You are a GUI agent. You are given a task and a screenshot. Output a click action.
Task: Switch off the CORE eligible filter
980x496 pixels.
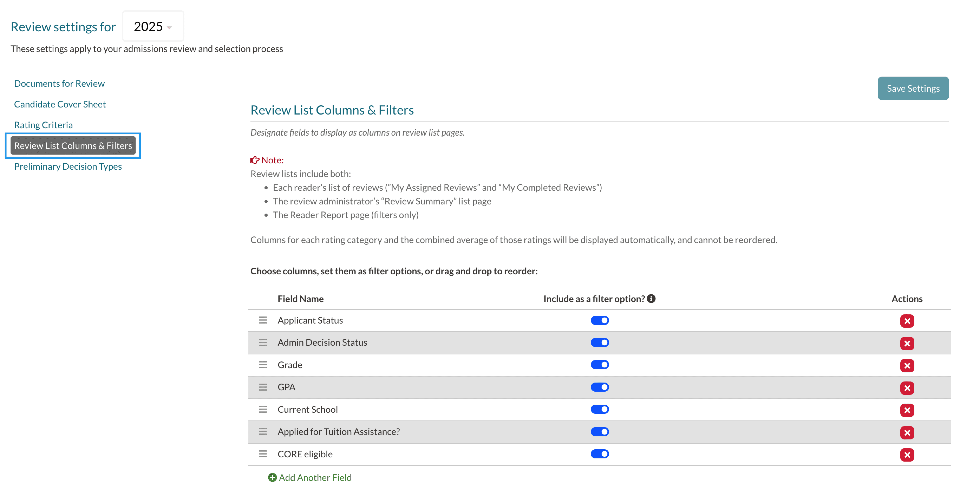point(600,454)
